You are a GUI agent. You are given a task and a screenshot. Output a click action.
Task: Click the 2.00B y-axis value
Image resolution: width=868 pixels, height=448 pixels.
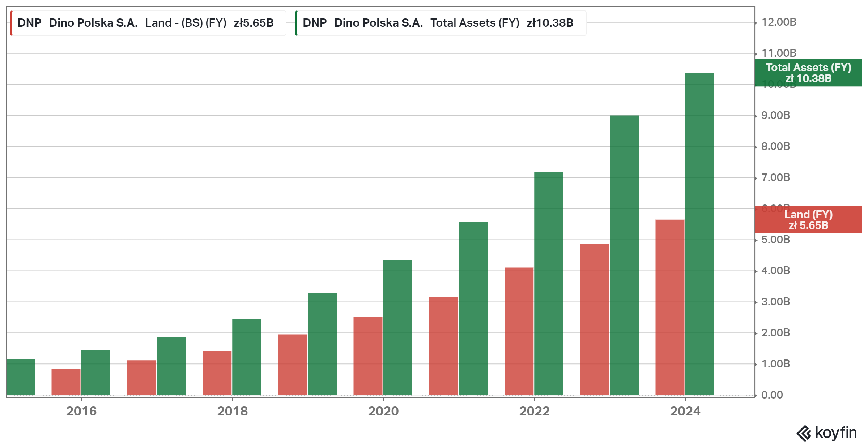tap(776, 333)
